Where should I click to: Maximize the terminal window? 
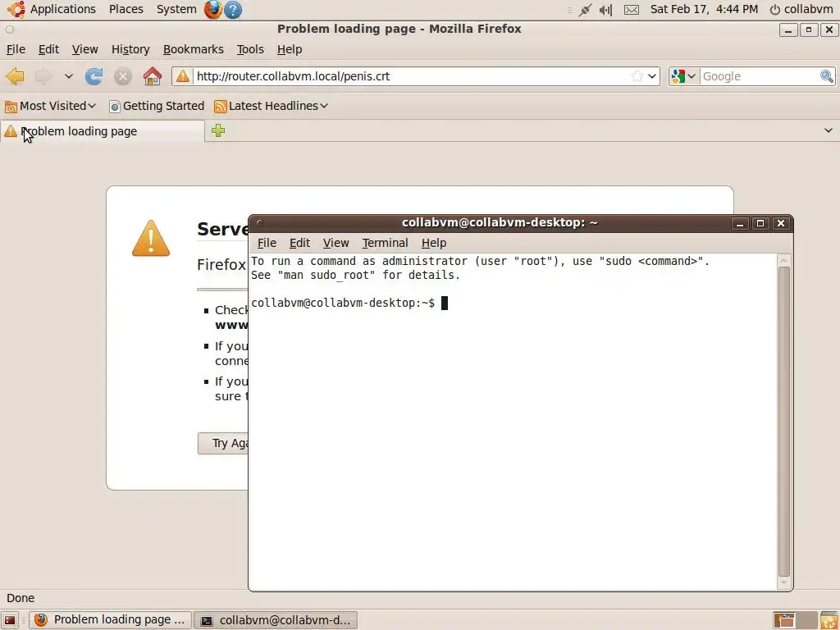click(x=760, y=223)
